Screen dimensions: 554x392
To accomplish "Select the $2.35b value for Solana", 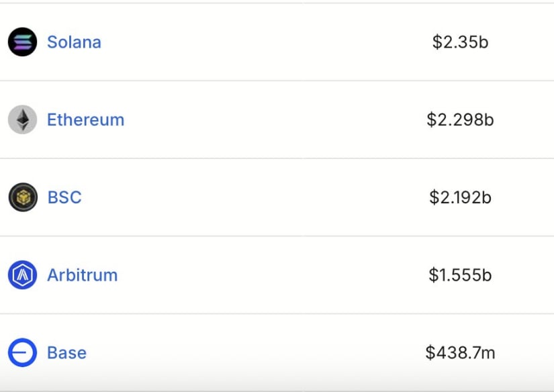I will tap(461, 42).
